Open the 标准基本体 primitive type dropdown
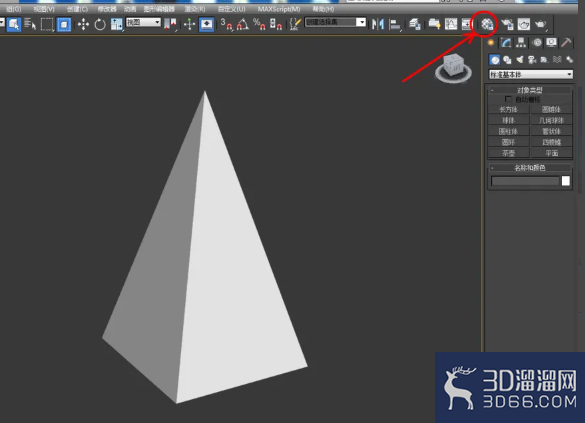The width and height of the screenshot is (585, 423). [531, 75]
